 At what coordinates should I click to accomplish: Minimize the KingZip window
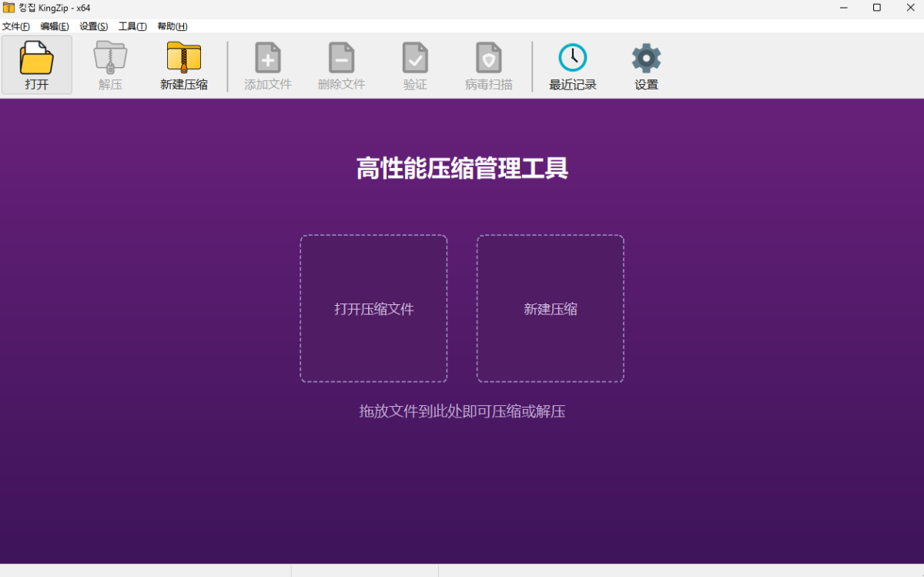[842, 8]
